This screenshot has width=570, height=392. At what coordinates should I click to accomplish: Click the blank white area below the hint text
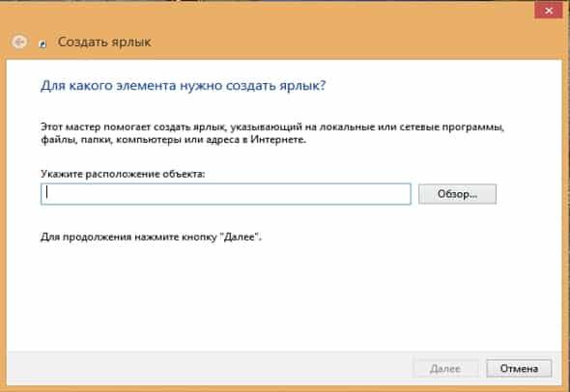pyautogui.click(x=283, y=298)
